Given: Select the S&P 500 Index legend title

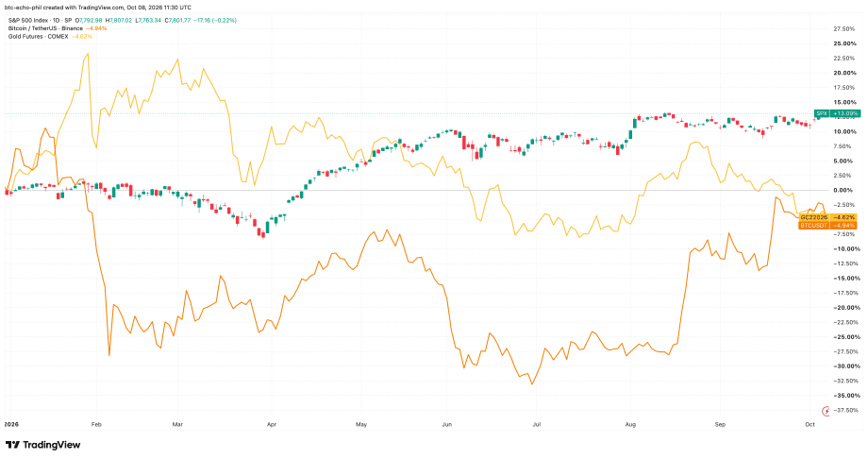Looking at the screenshot, I should tap(41, 21).
